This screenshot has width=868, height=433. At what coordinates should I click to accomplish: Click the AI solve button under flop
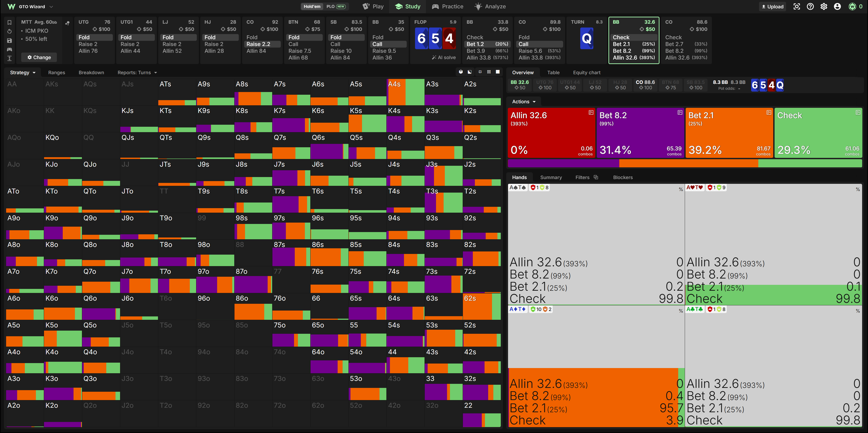(444, 58)
